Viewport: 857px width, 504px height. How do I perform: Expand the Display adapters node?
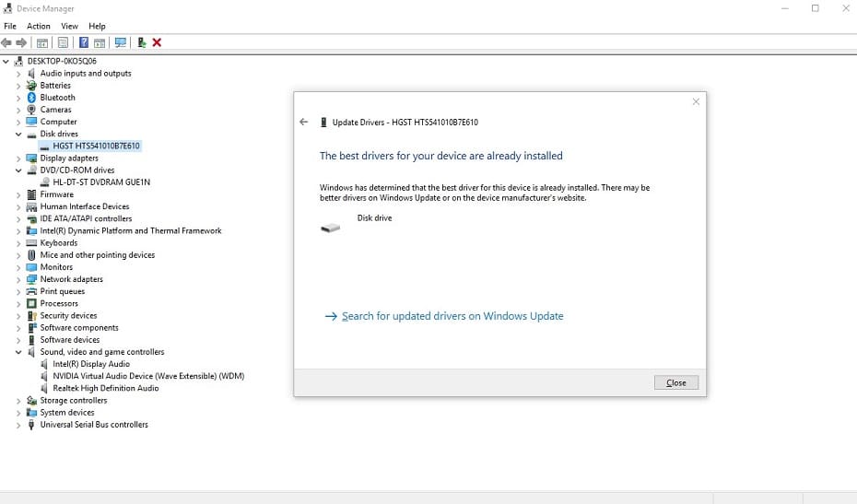coord(18,158)
